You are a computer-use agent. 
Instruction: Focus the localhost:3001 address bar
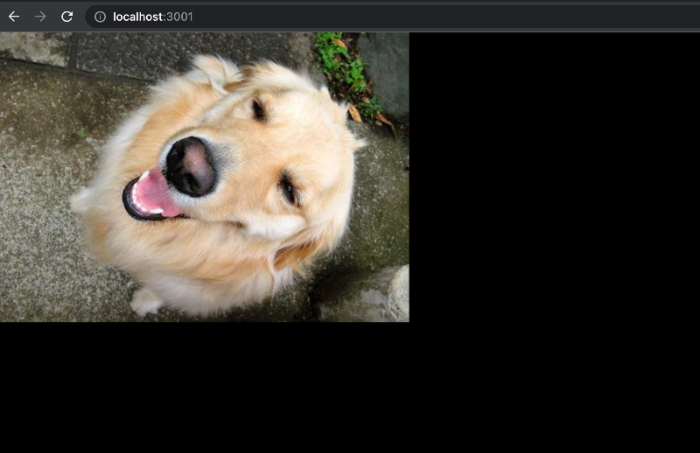[x=393, y=17]
